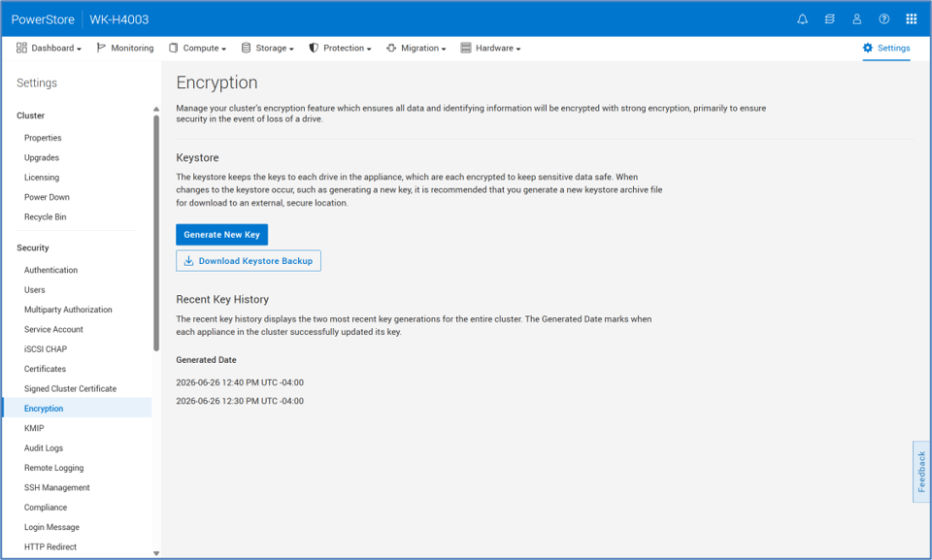The image size is (932, 560).
Task: Open Remote Logging settings
Action: click(54, 468)
